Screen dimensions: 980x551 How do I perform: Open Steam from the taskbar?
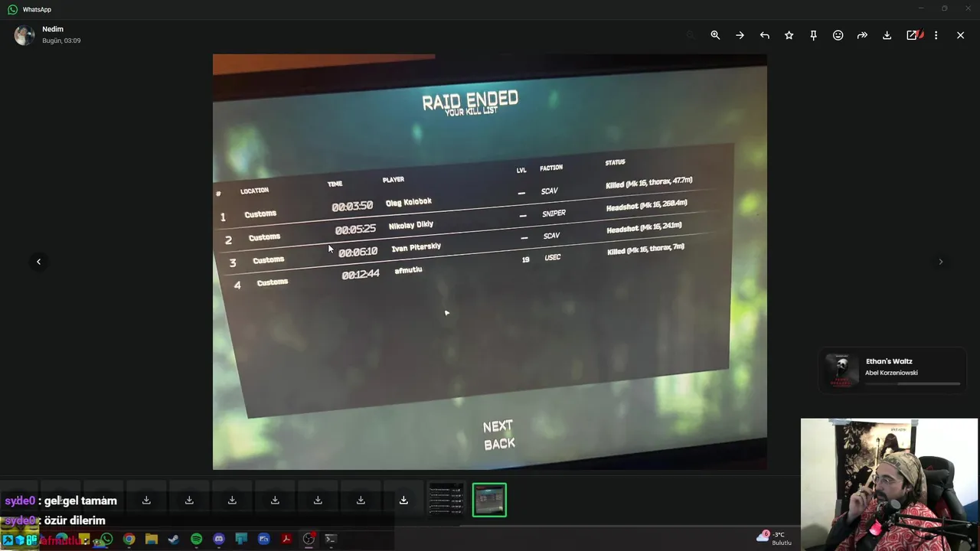174,540
